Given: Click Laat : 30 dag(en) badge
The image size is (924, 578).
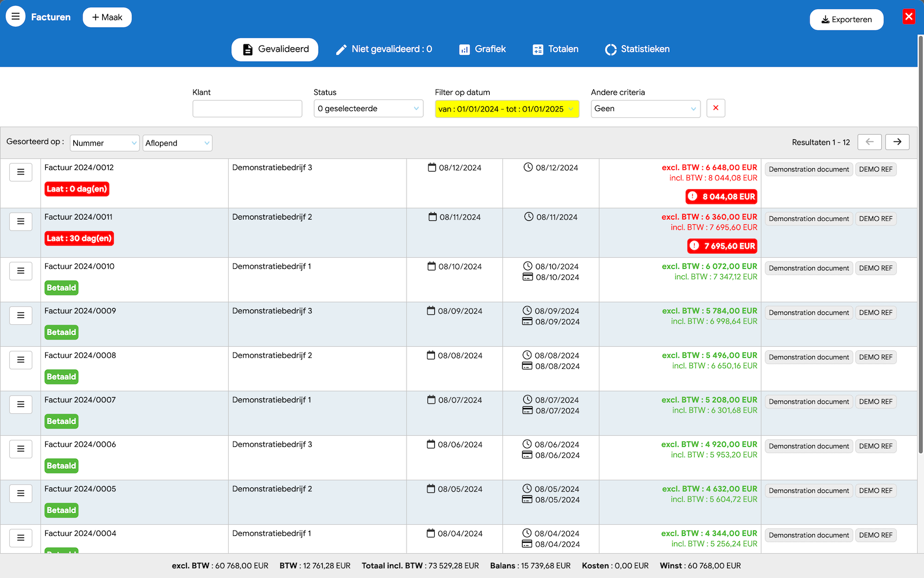Looking at the screenshot, I should (x=79, y=238).
